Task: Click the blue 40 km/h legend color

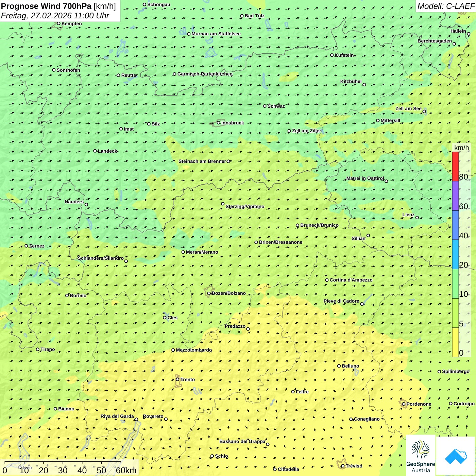Action: 455,225
